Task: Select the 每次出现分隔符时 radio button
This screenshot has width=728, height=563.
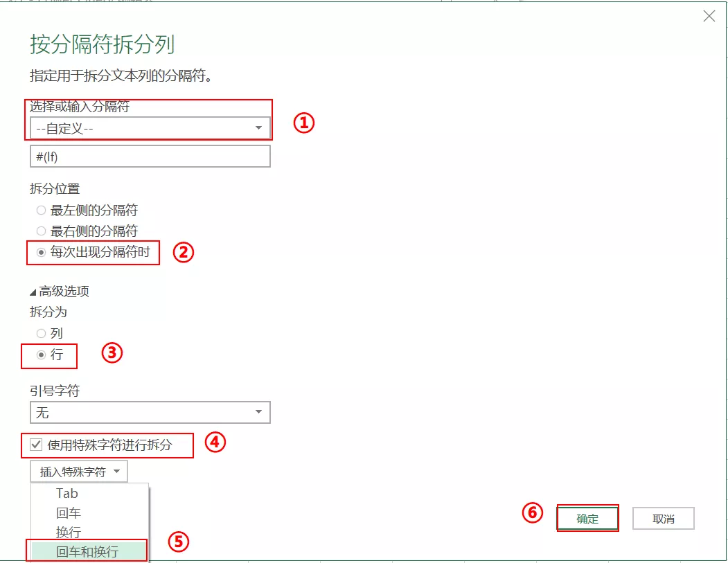Action: click(x=41, y=253)
